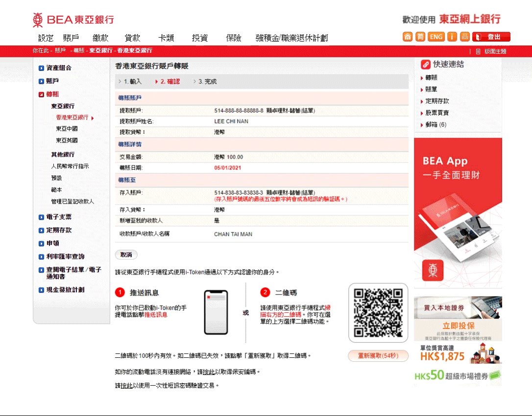Image resolution: width=532 pixels, height=416 pixels.
Task: Go to the home page via orange house icon
Action: click(408, 37)
